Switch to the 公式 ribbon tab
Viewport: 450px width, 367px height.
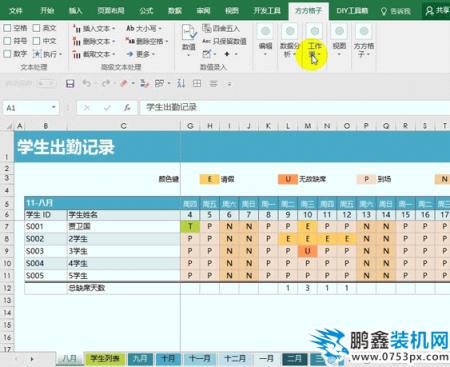pyautogui.click(x=146, y=11)
